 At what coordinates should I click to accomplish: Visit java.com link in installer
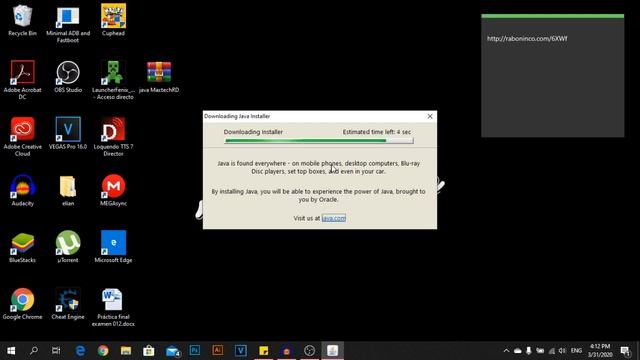click(x=333, y=218)
